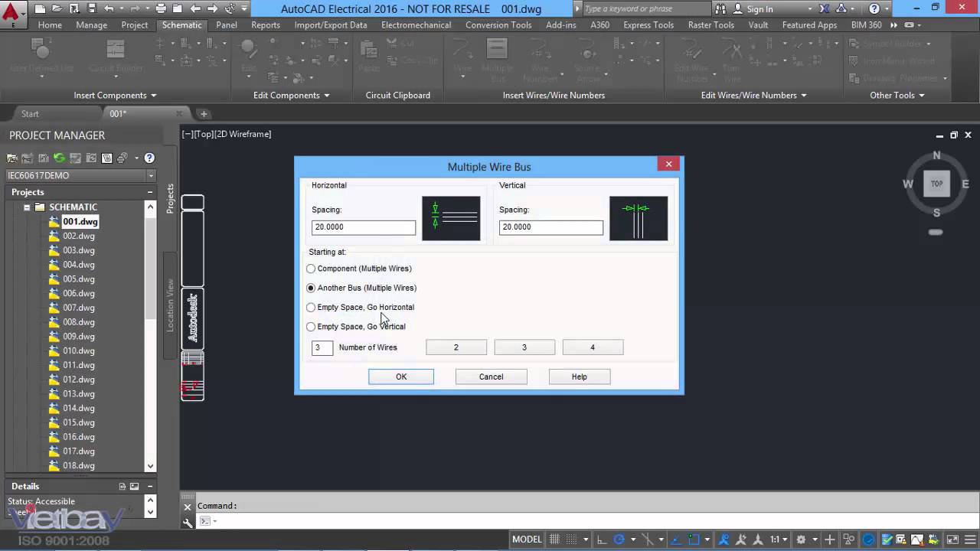Collapse the Details section with minus button

[150, 486]
